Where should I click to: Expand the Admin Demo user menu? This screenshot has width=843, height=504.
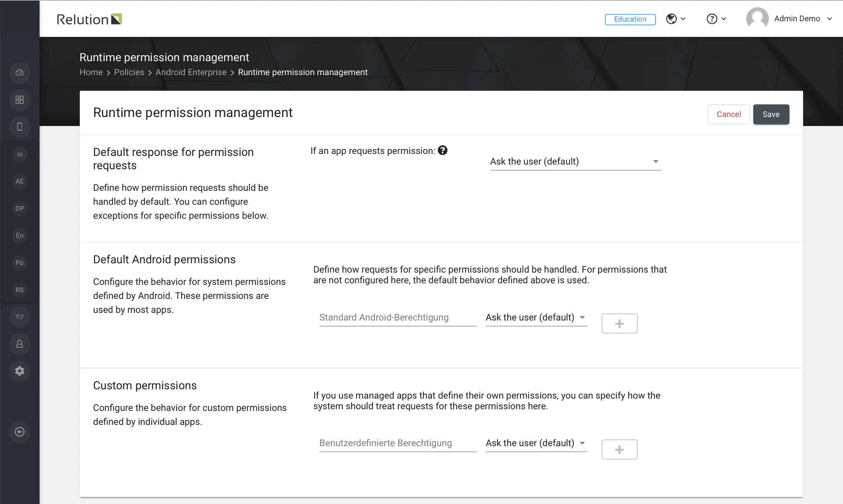(x=829, y=19)
